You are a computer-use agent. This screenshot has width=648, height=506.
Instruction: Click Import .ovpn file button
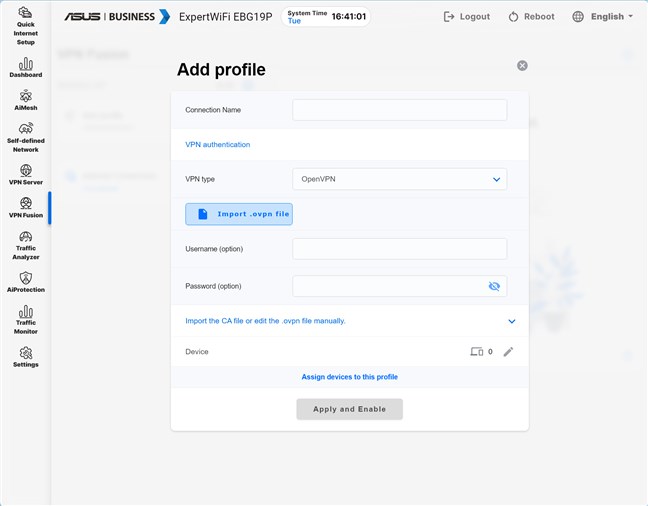pos(239,214)
